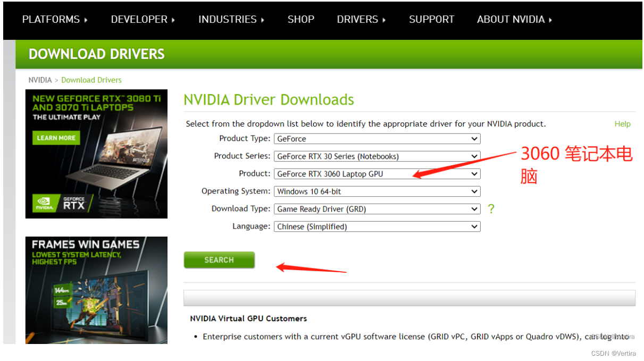This screenshot has width=644, height=361.
Task: Open the DRIVERS menu
Action: pyautogui.click(x=361, y=20)
